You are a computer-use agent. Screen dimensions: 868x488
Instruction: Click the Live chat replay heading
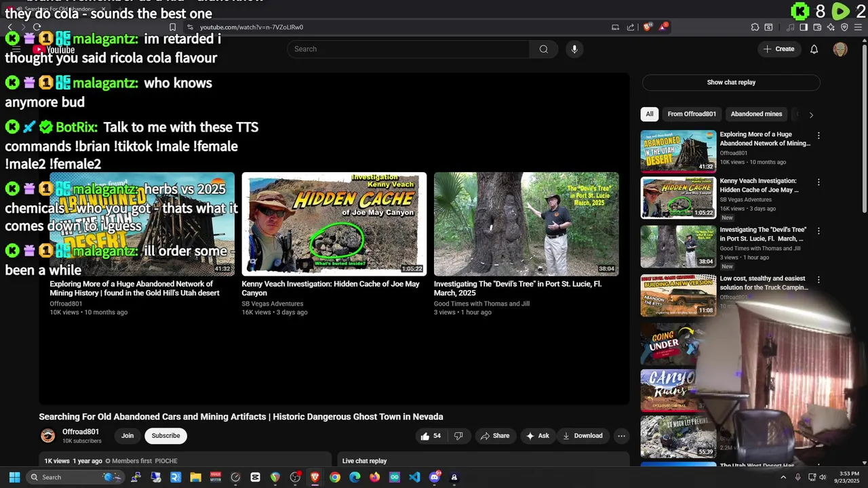coord(364,461)
